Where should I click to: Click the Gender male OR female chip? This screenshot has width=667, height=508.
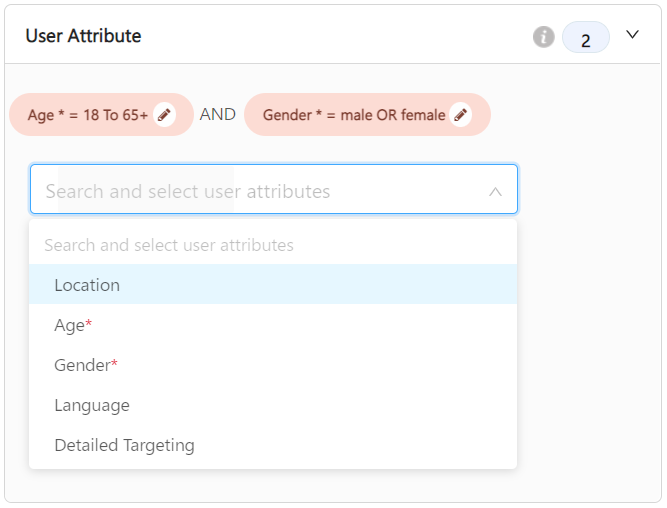pyautogui.click(x=367, y=114)
